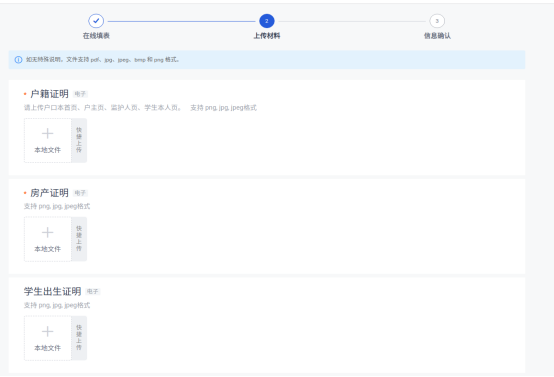Image resolution: width=554 pixels, height=377 pixels.
Task: Click the 户籍证明 section heading
Action: (49, 94)
